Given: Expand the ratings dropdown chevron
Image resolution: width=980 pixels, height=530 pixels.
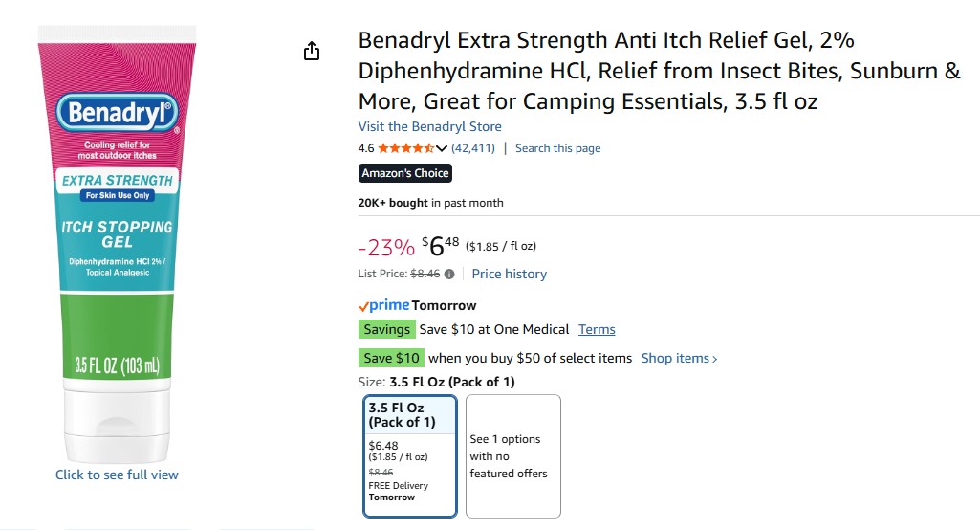Looking at the screenshot, I should tap(442, 148).
